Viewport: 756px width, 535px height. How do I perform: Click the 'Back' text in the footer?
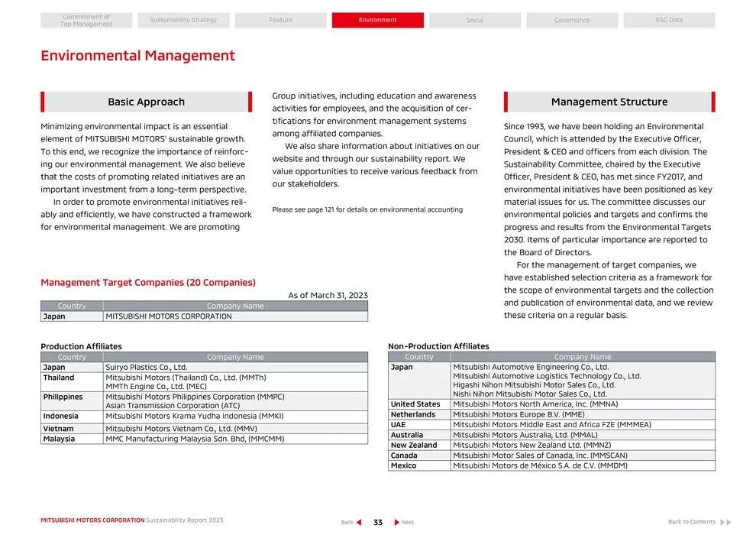347,522
